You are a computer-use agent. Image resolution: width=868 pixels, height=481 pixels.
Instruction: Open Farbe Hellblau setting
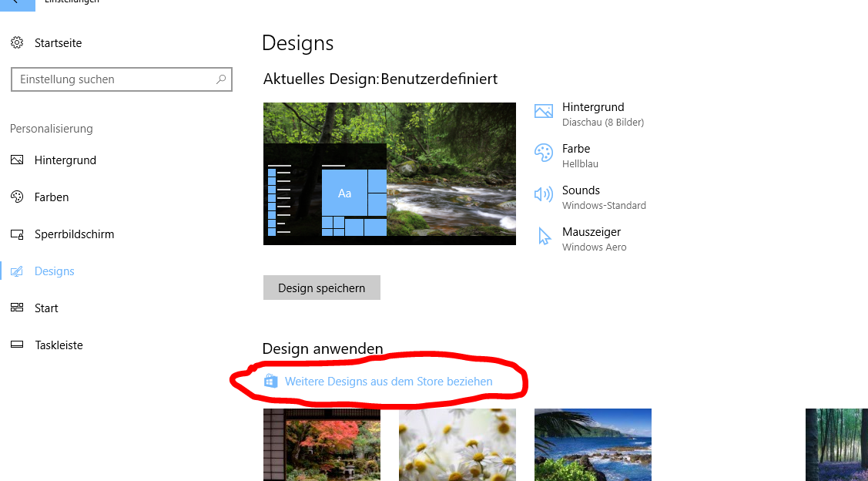click(580, 156)
